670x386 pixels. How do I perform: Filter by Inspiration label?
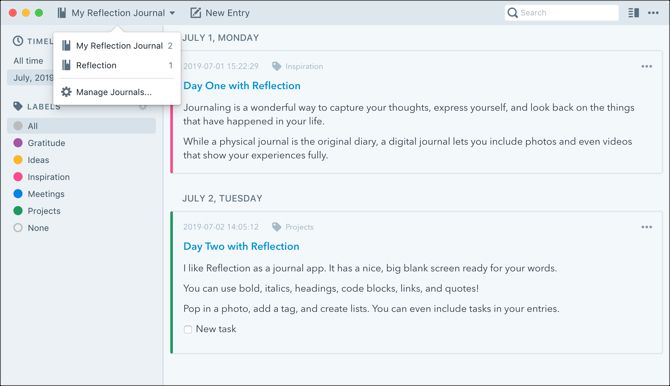coord(48,177)
